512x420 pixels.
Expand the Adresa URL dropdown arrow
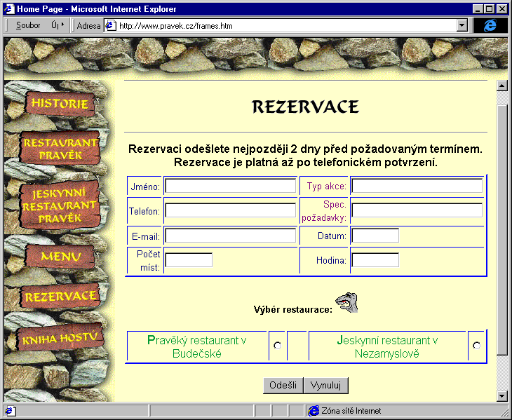click(x=462, y=25)
